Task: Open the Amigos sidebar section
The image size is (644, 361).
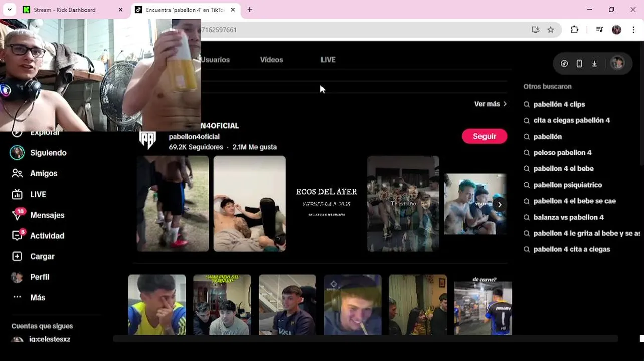Action: coord(34,173)
